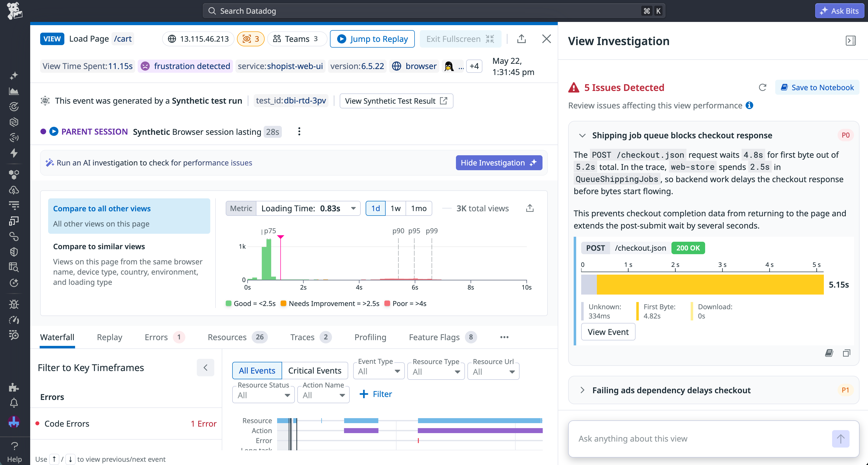Open the Resource Url dropdown
868x465 pixels.
point(493,371)
